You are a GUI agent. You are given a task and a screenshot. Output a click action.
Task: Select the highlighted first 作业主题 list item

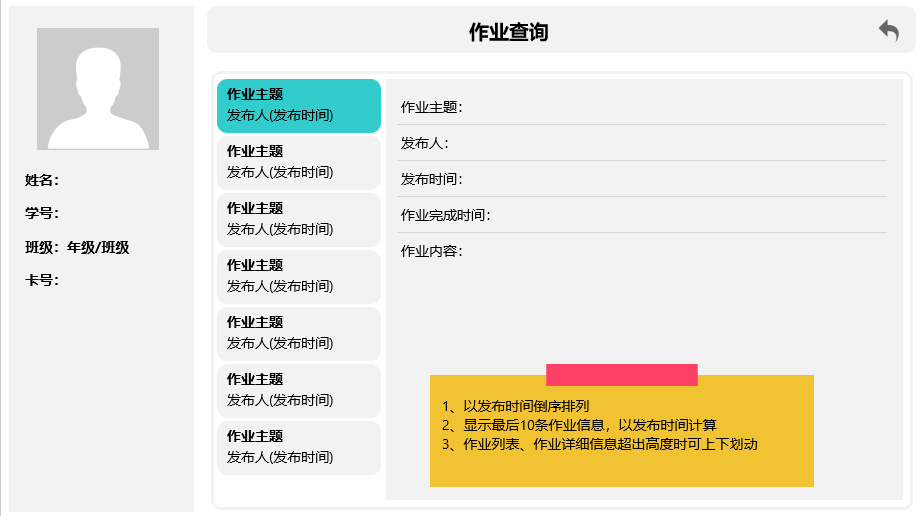pyautogui.click(x=299, y=105)
